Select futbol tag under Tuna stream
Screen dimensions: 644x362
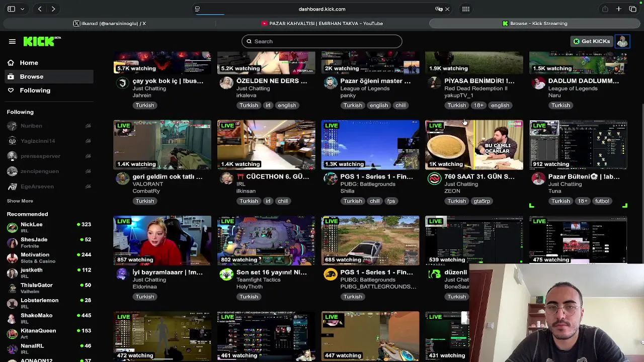[602, 201]
